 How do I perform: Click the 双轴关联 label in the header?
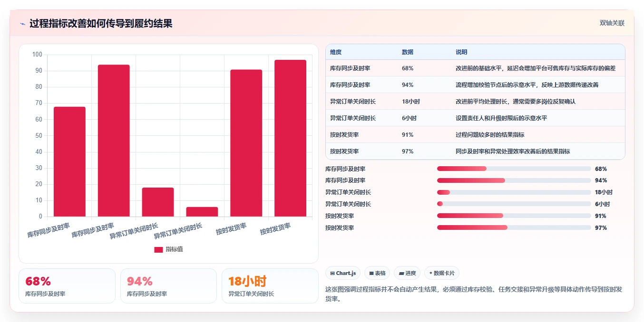pos(612,23)
